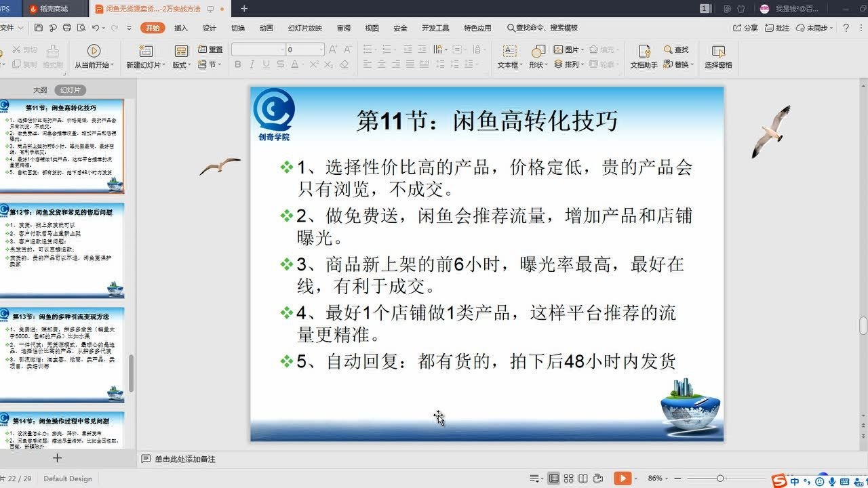Image resolution: width=868 pixels, height=488 pixels.
Task: Open the Slide Show (幻灯片放映) tab
Action: [x=305, y=28]
